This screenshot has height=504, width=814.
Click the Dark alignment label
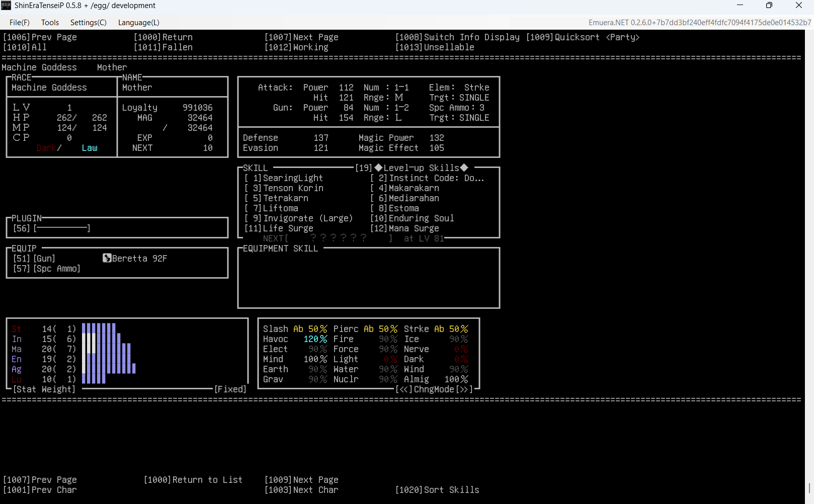(x=46, y=148)
